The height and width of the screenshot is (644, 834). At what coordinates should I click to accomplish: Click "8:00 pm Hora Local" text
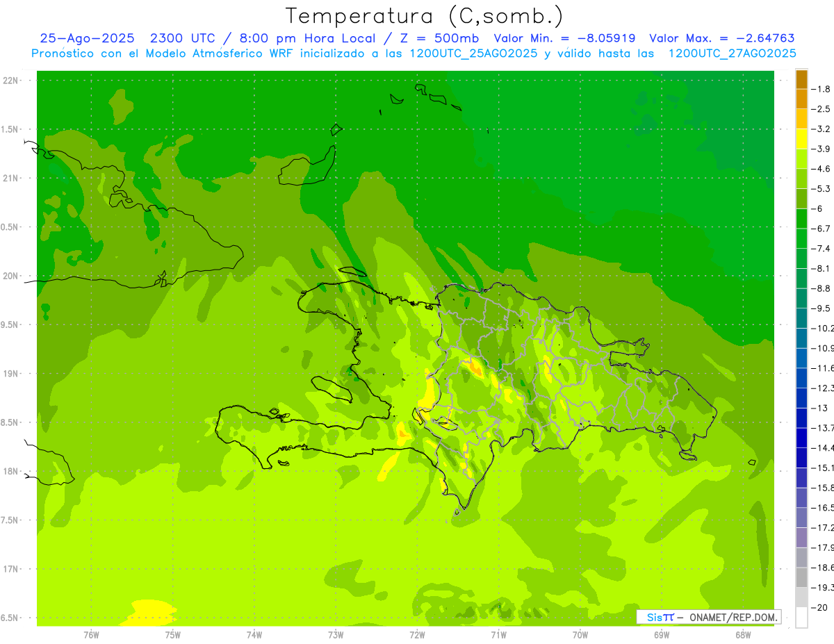coord(309,38)
